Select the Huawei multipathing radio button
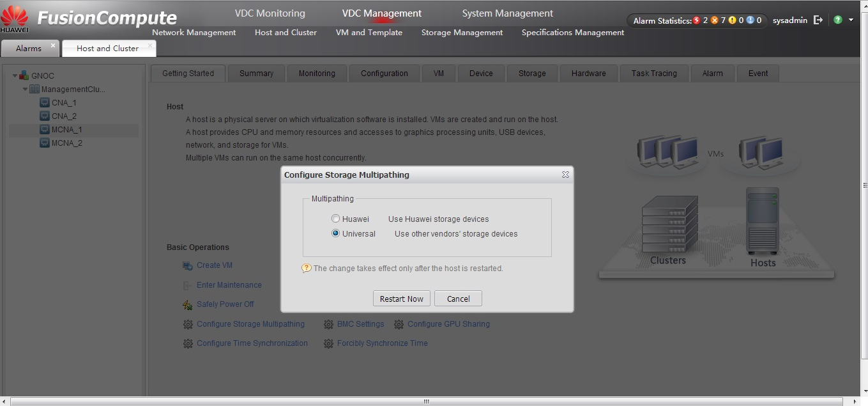 click(335, 219)
